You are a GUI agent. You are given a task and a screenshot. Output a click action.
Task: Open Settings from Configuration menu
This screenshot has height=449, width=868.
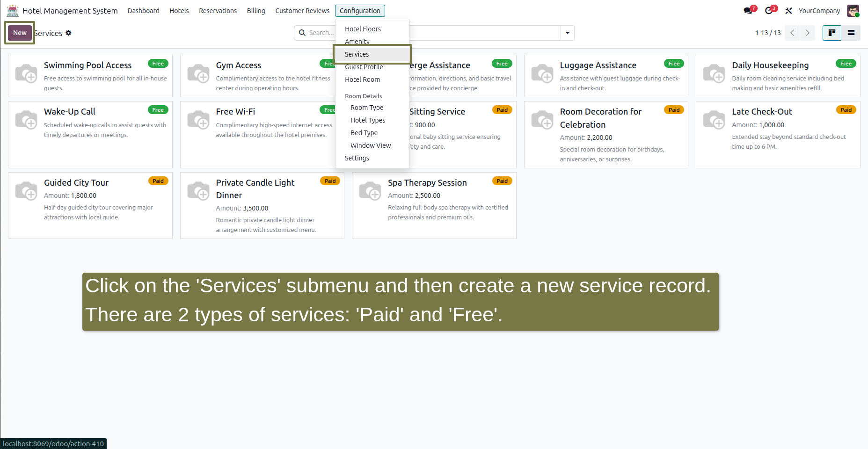[x=372, y=158]
